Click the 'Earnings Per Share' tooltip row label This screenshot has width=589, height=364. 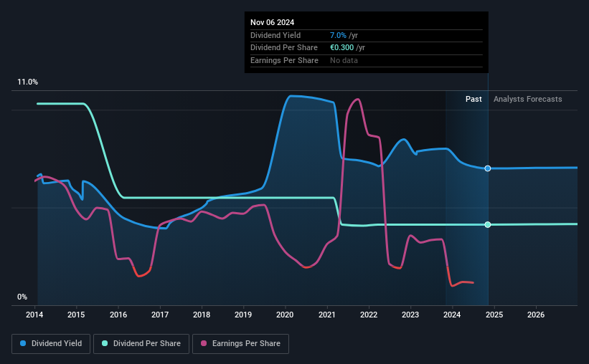pyautogui.click(x=284, y=60)
